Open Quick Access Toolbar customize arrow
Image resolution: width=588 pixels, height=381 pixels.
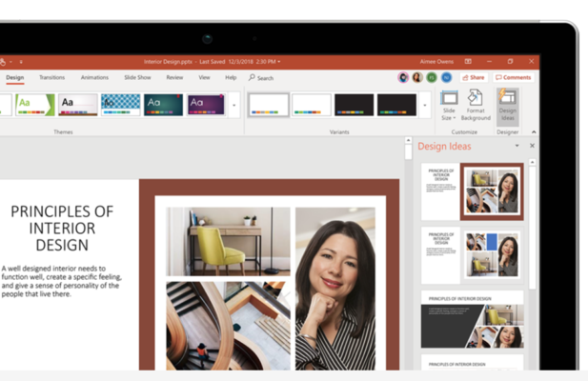point(21,62)
